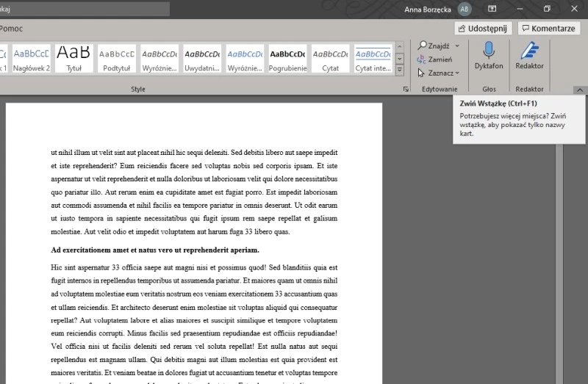
Task: Expand the Znajdź dropdown arrow
Action: pos(457,46)
